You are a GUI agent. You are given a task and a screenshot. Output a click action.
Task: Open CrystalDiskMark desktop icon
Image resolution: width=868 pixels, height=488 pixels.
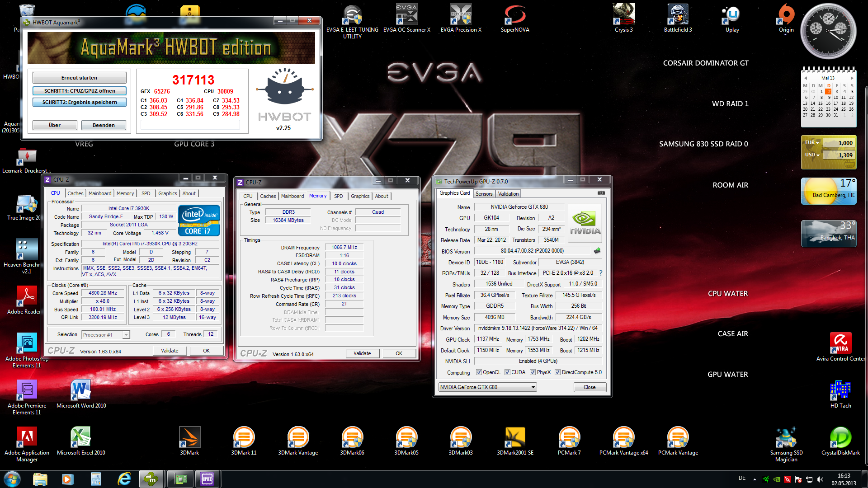840,441
